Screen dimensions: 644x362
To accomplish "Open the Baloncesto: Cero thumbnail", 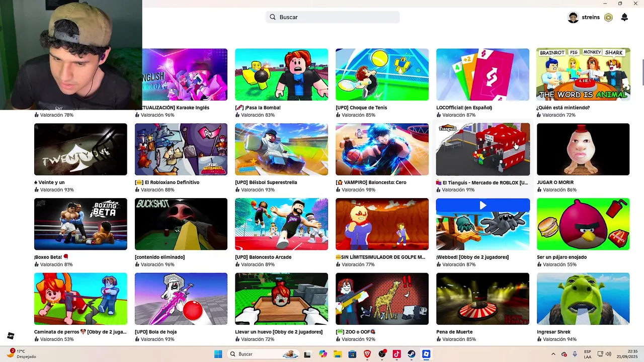I will click(x=382, y=149).
